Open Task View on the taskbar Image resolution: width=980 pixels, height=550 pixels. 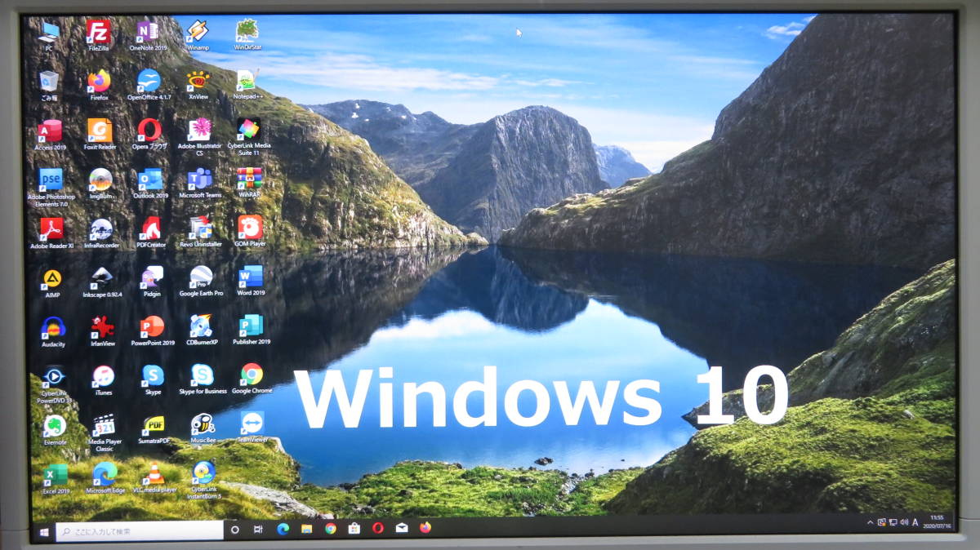point(258,530)
